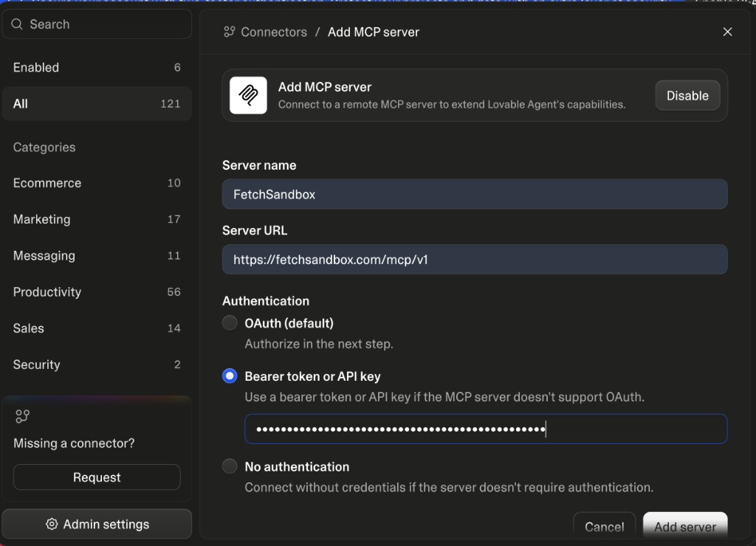Click the All count "121"
This screenshot has height=546, width=756.
171,103
